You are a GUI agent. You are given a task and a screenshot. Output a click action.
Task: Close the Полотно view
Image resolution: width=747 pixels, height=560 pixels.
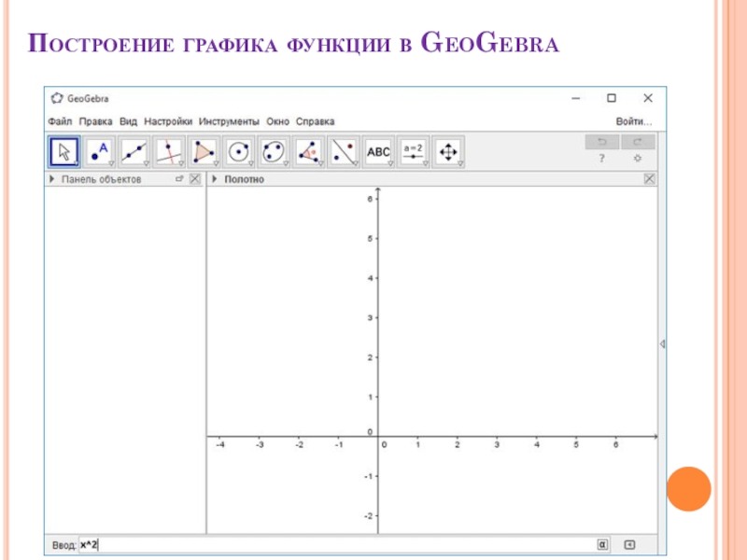click(x=649, y=179)
